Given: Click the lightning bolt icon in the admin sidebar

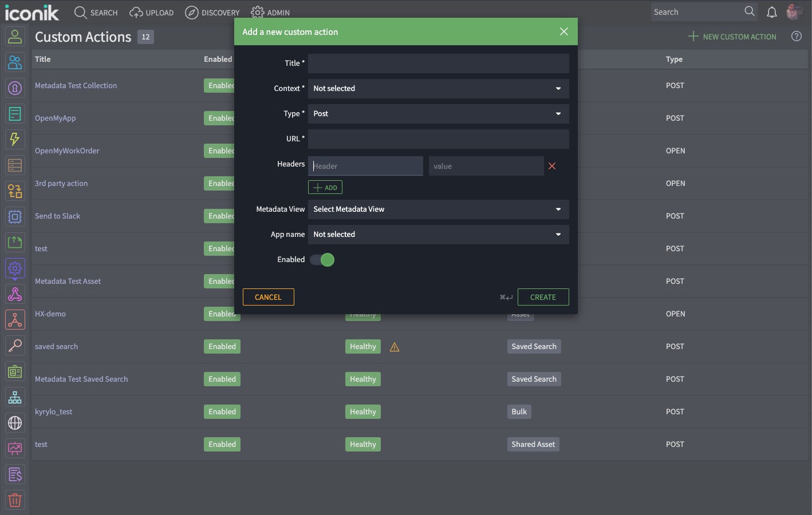Looking at the screenshot, I should (15, 139).
